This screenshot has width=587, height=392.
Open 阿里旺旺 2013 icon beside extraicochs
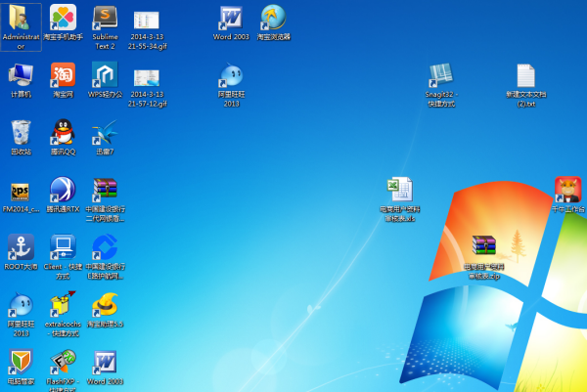pos(21,315)
